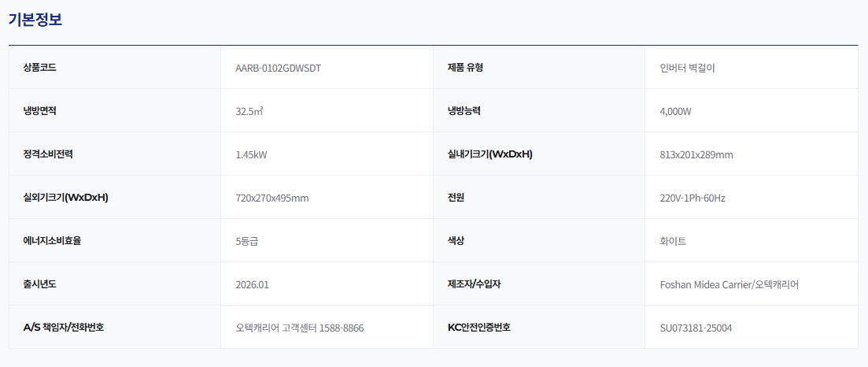The width and height of the screenshot is (868, 367).
Task: Click the KC안전인증번호 label
Action: [x=478, y=327]
